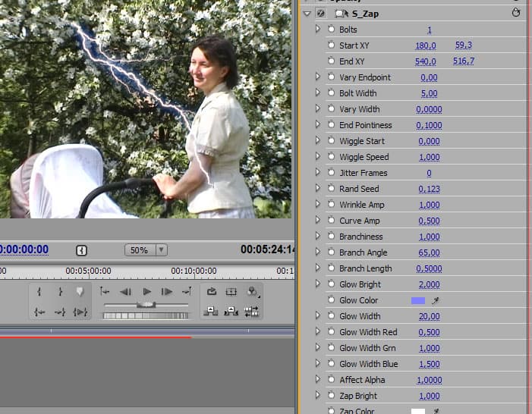Viewport: 532px width, 414px height.
Task: Pick Glow Color with the eyedropper
Action: tap(436, 301)
